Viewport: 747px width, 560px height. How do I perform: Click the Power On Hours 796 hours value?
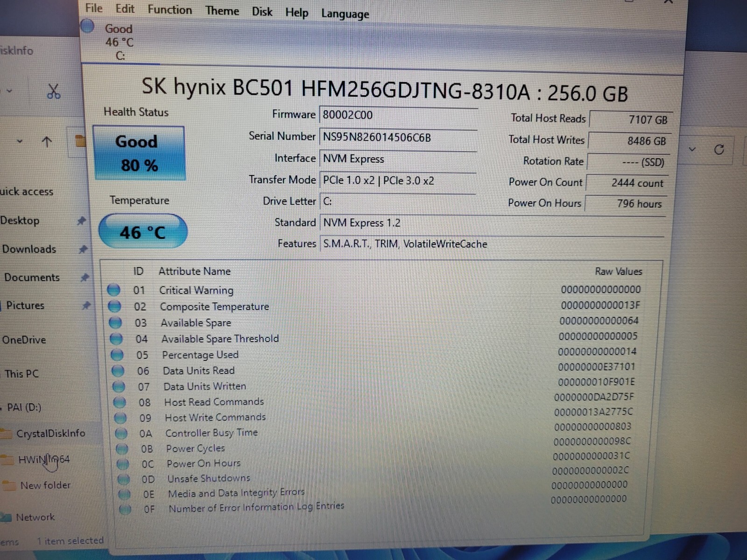626,204
